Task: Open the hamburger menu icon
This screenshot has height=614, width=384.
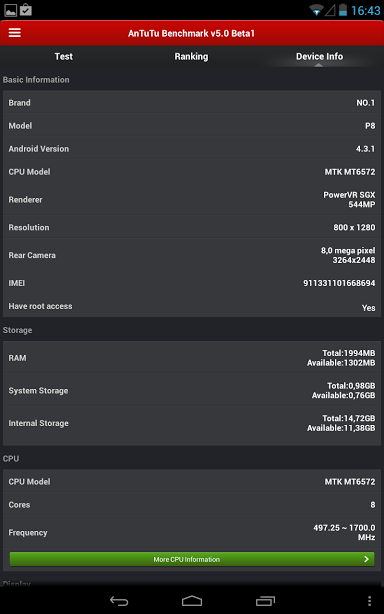Action: 14,33
